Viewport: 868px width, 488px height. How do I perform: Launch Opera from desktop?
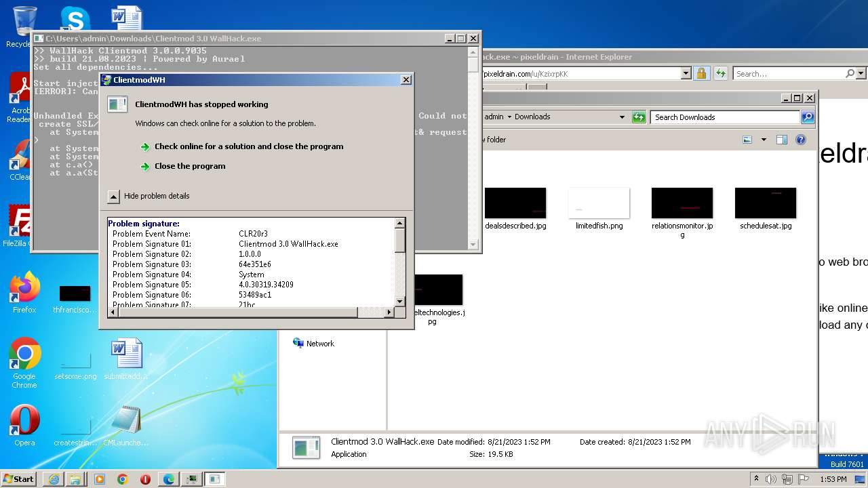[24, 426]
